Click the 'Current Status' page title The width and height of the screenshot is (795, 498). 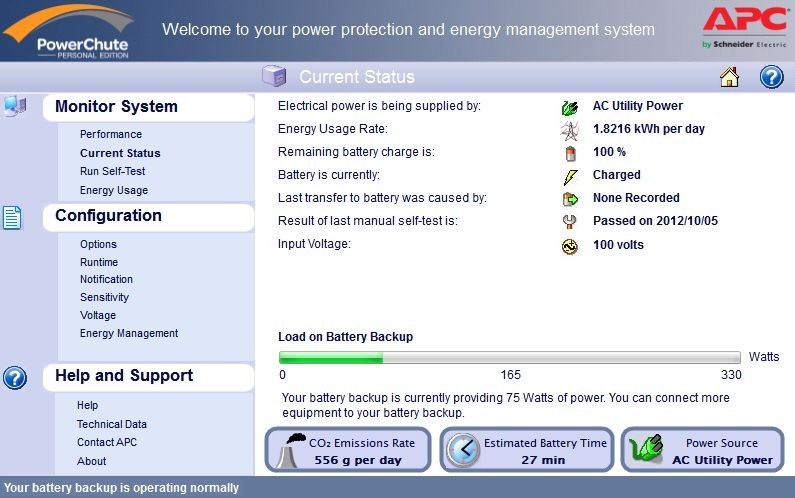pos(356,77)
